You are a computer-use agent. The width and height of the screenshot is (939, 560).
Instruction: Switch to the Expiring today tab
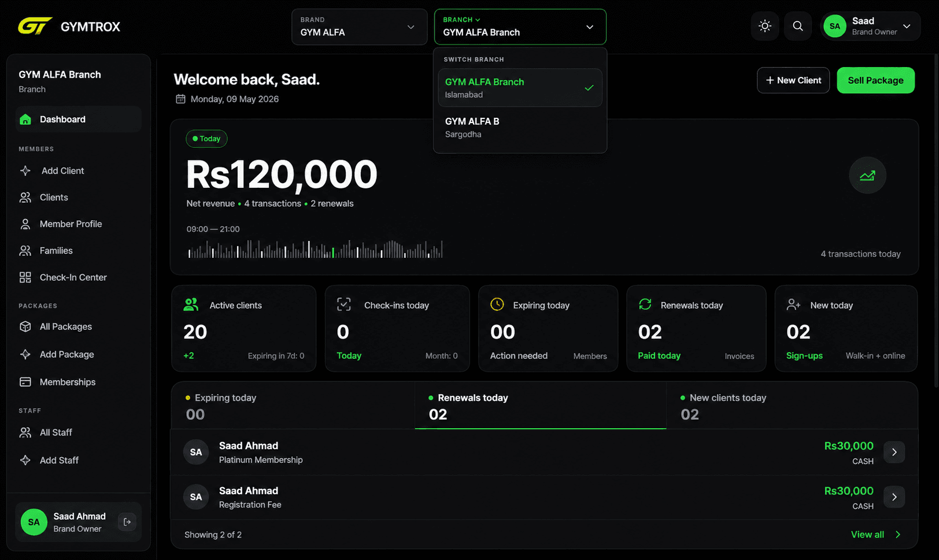coord(293,406)
